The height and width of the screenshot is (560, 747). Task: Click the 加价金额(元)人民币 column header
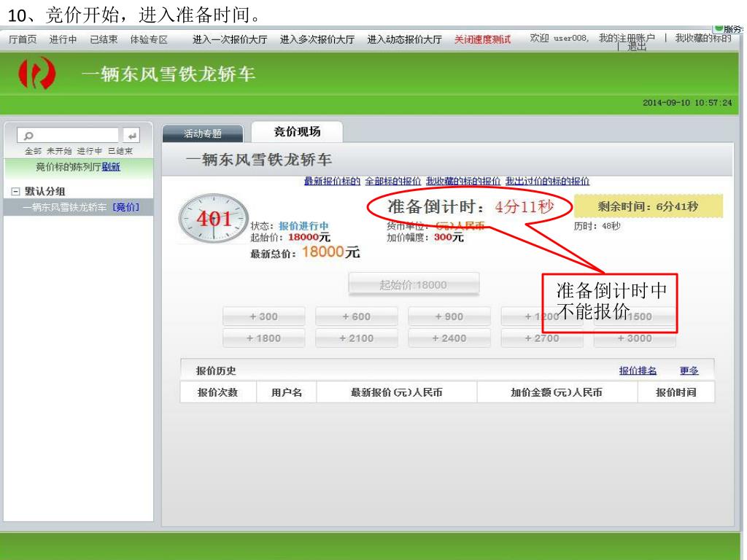[557, 392]
